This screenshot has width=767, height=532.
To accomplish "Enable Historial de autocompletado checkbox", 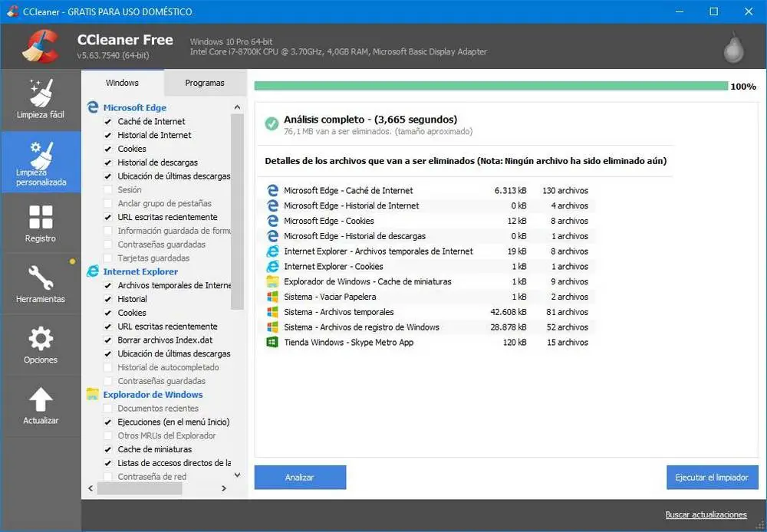I will pos(107,367).
